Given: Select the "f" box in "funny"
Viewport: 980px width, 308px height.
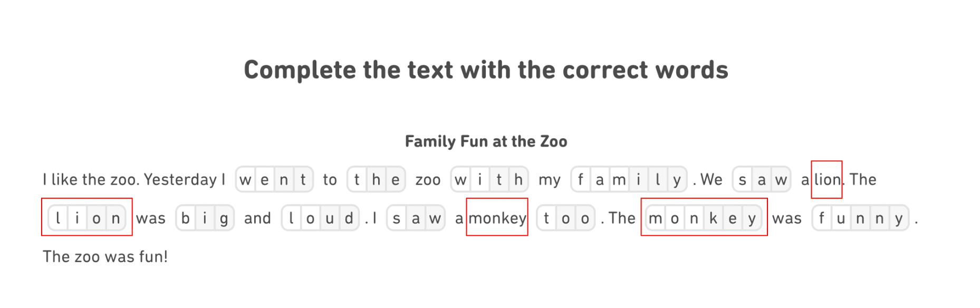Looking at the screenshot, I should (822, 218).
